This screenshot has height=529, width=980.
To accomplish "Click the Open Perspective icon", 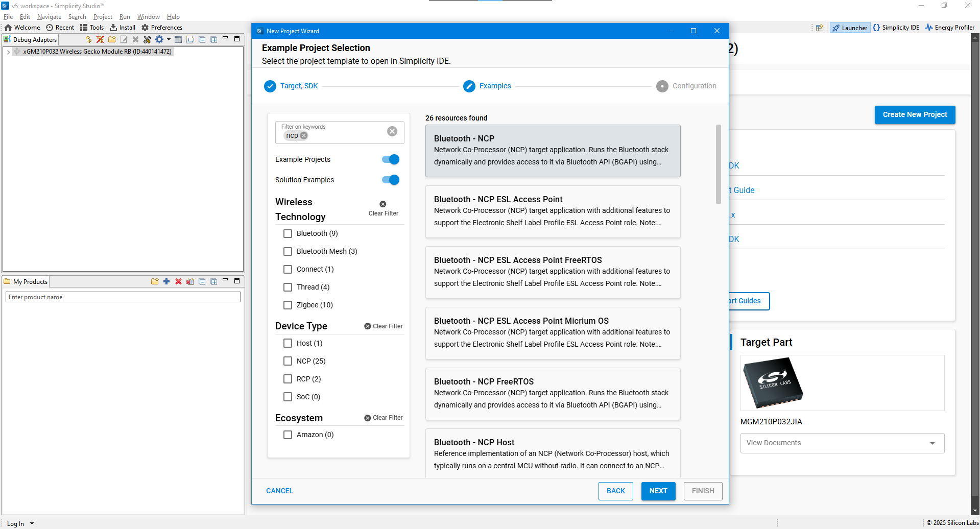I will (820, 28).
